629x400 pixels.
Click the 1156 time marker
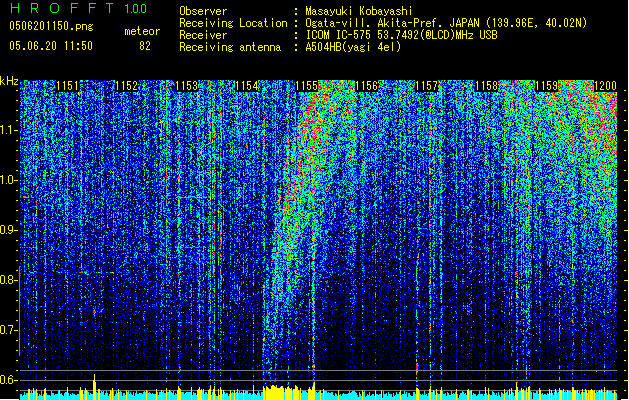[367, 86]
